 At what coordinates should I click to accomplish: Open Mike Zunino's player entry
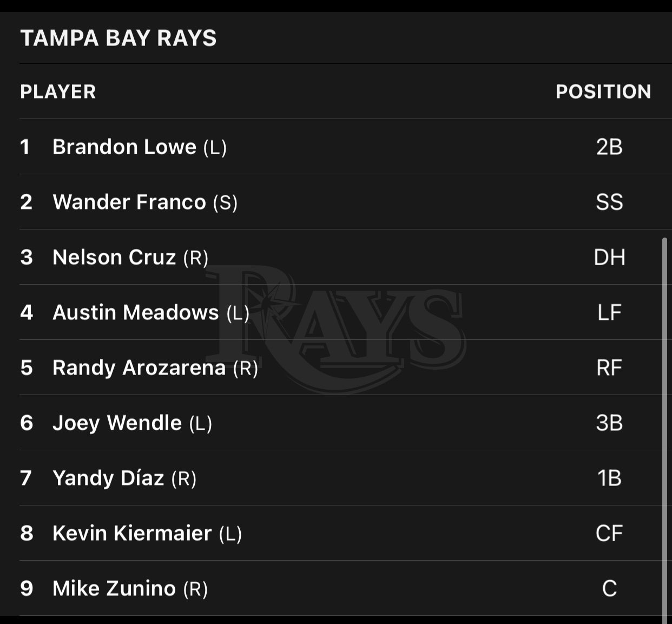coord(114,589)
